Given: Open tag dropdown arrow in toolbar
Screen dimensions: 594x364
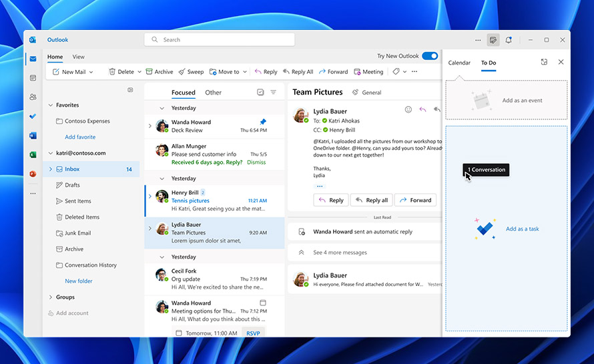Looking at the screenshot, I should click(x=404, y=72).
